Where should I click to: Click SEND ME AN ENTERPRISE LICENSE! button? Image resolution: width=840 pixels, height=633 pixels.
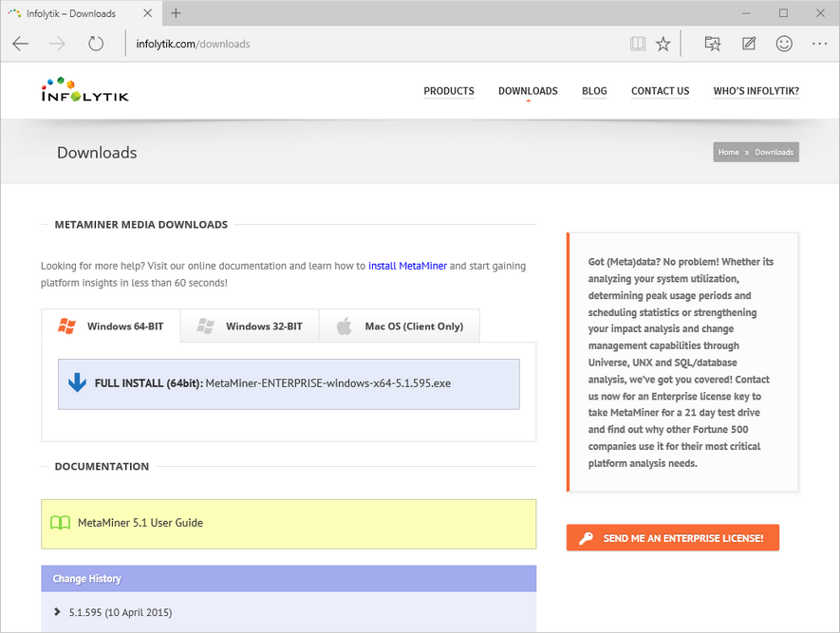pos(673,538)
